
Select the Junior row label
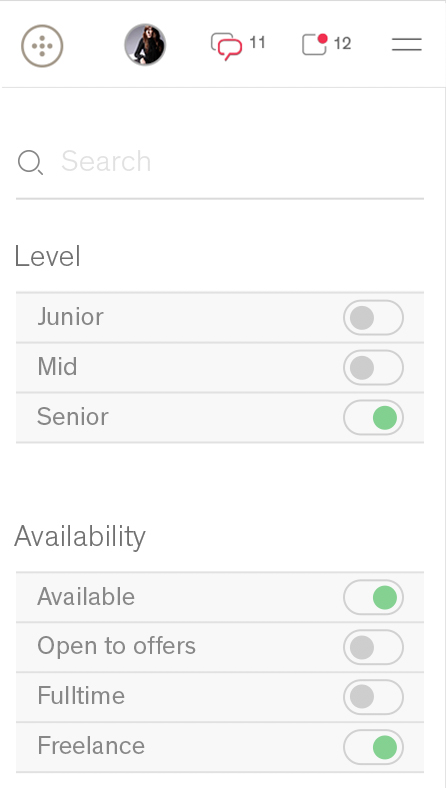[70, 317]
